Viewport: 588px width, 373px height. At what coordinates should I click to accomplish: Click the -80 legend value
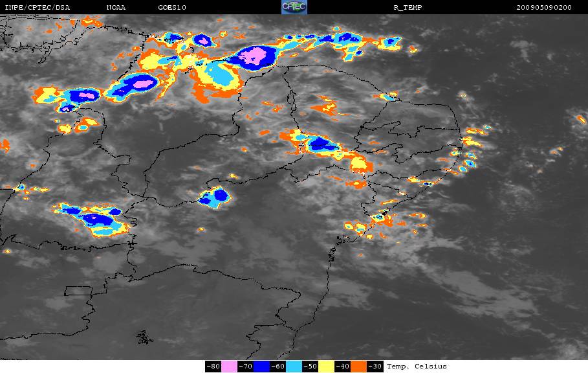click(x=213, y=367)
